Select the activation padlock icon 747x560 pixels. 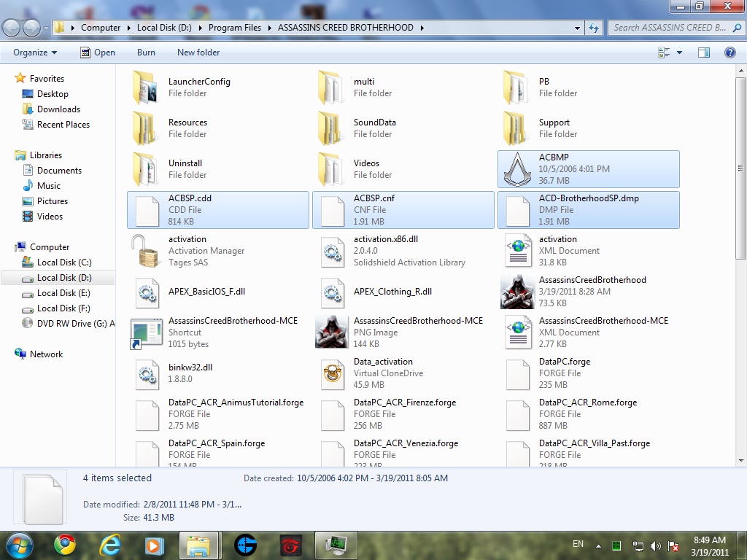(145, 251)
